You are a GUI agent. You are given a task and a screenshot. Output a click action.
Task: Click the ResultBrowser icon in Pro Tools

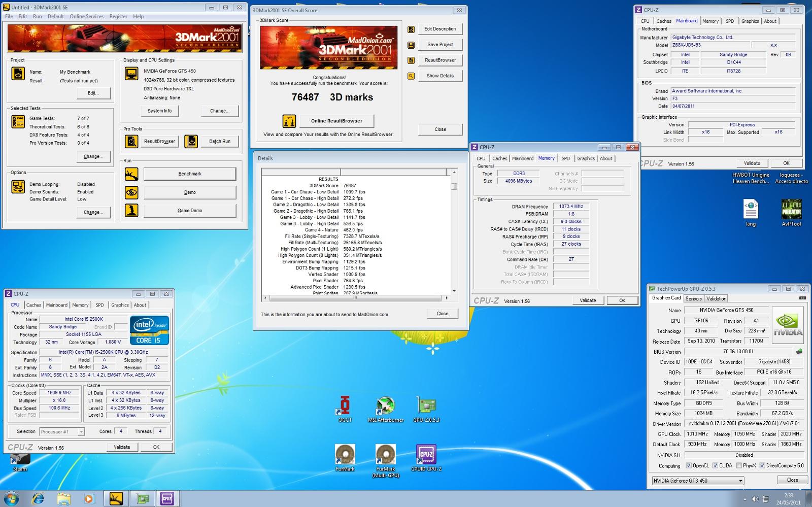pyautogui.click(x=131, y=141)
